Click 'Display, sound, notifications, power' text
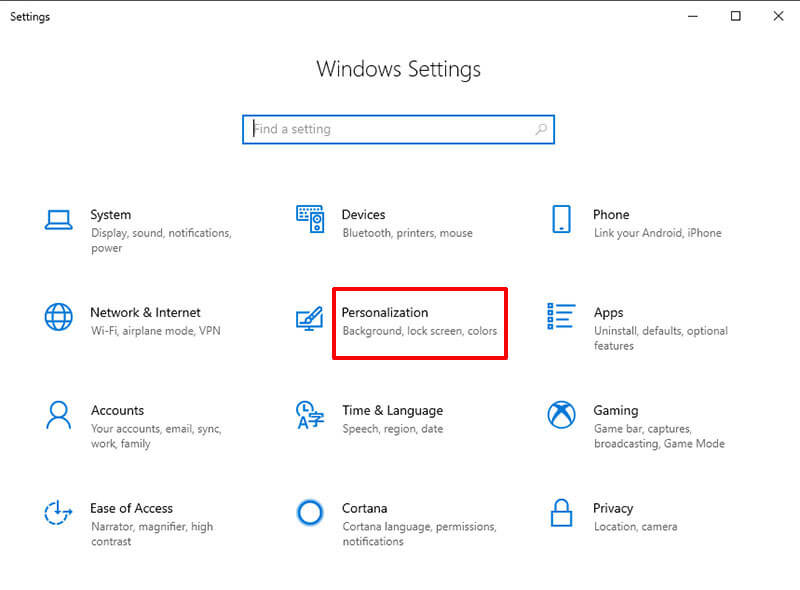Viewport: 800px width, 590px height. 161,240
